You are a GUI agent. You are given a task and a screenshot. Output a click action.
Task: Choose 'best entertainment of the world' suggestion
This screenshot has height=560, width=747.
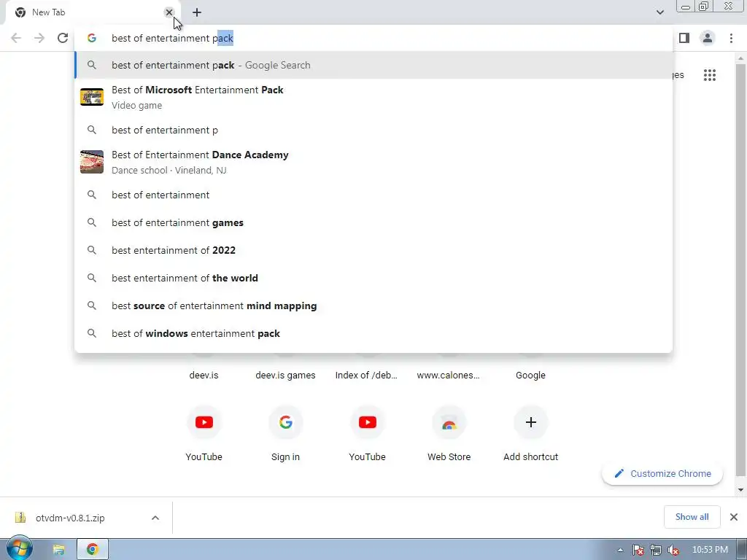[373, 278]
